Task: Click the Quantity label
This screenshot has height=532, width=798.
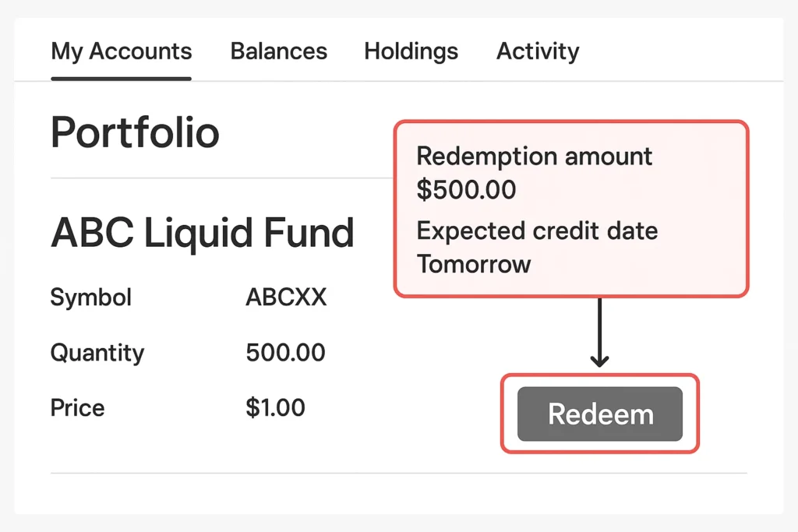Action: pos(97,353)
